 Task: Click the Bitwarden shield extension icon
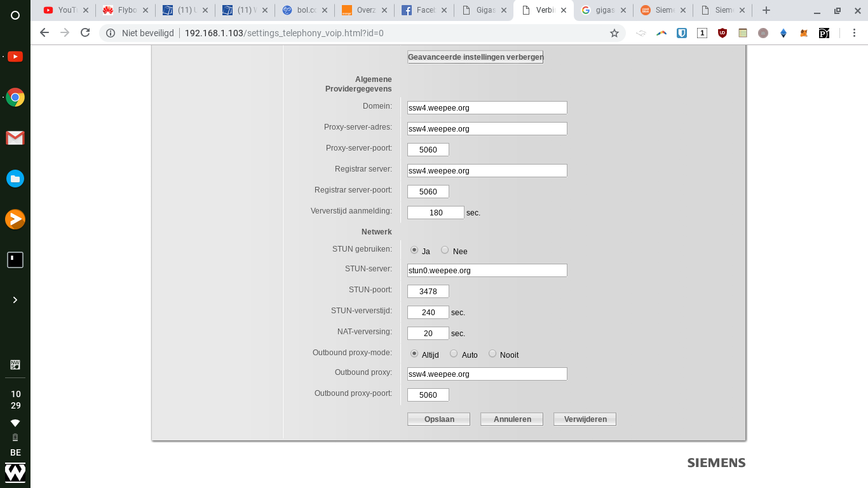[x=682, y=33]
